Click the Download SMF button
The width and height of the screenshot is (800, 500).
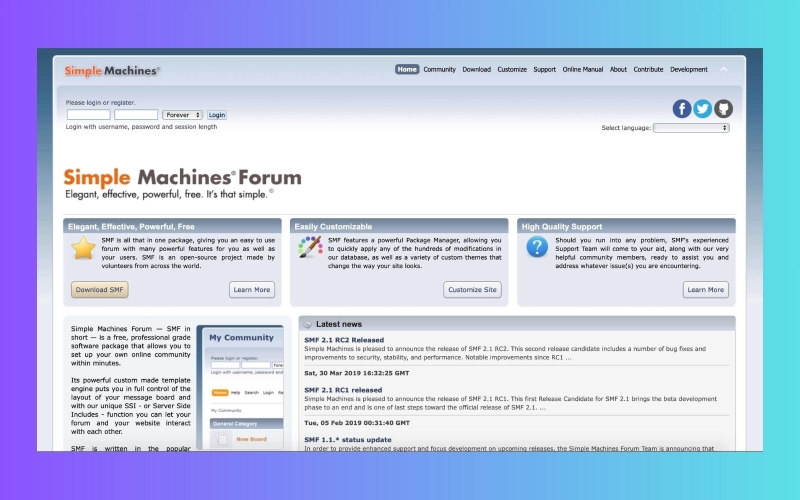[x=99, y=289]
